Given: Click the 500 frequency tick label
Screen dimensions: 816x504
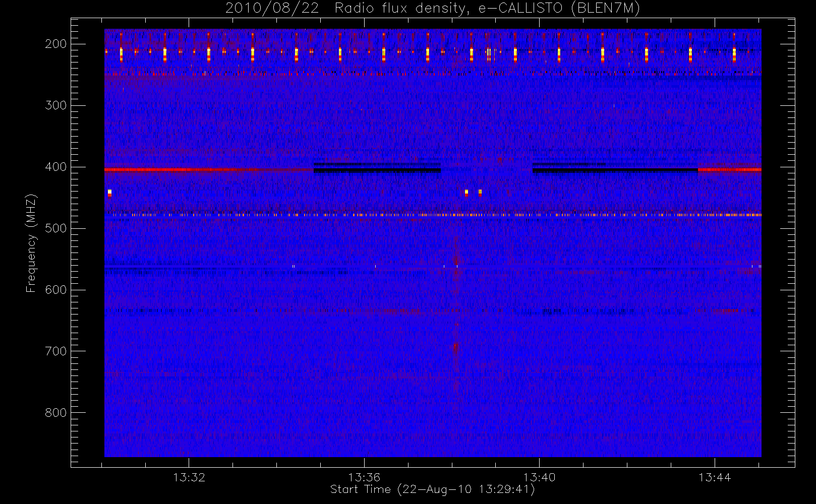Looking at the screenshot, I should tap(56, 228).
